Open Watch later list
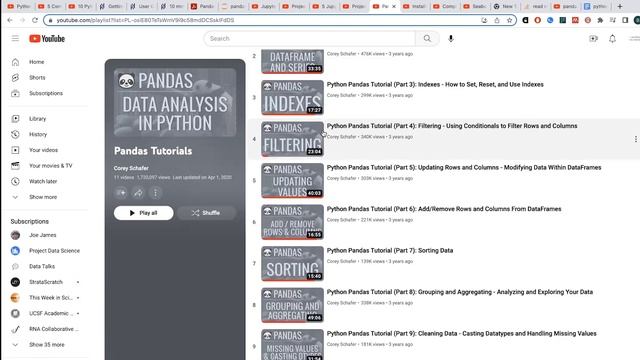The height and width of the screenshot is (360, 640). pyautogui.click(x=43, y=181)
